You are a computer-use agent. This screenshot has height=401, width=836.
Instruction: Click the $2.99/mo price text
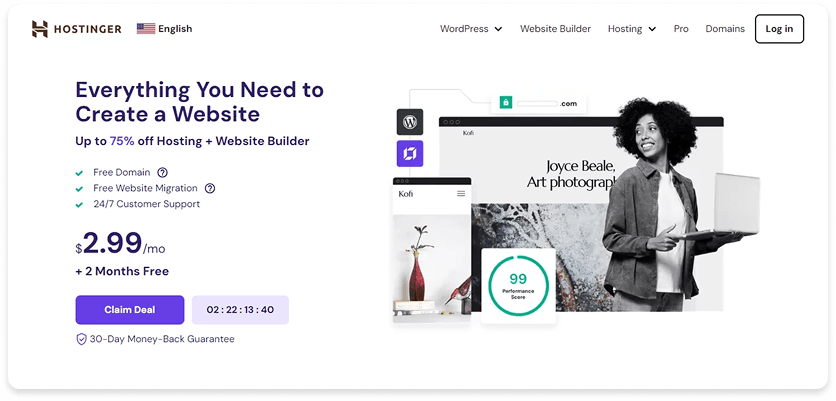point(120,243)
